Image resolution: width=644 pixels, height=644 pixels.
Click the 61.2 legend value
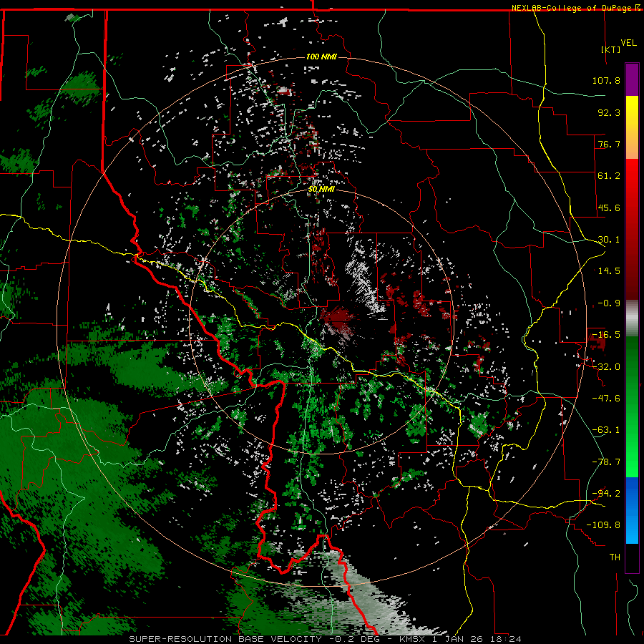(609, 176)
